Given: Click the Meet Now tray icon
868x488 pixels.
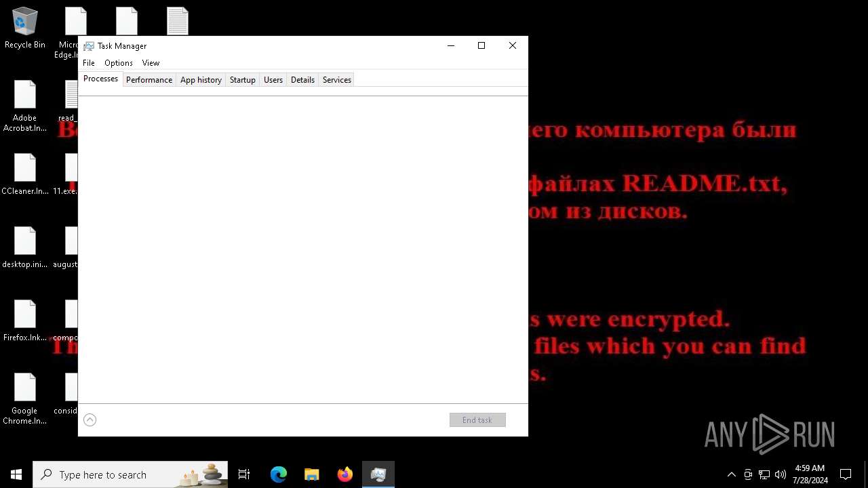Looking at the screenshot, I should coord(748,474).
